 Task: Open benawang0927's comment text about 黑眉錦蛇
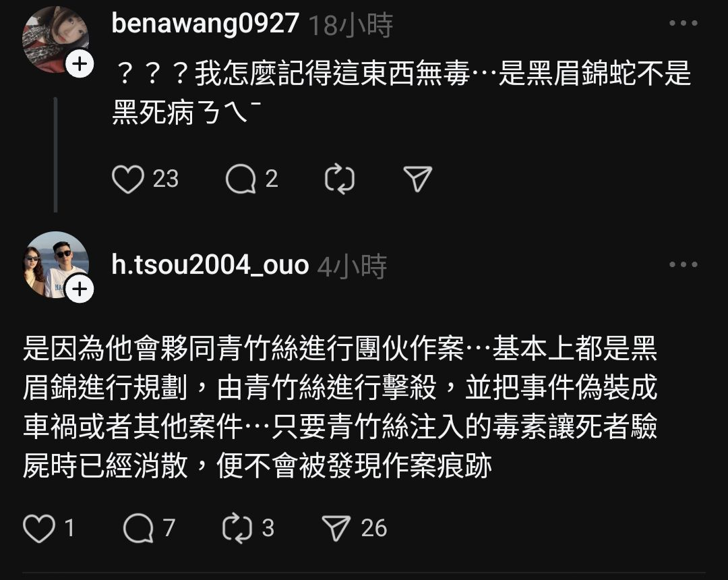402,93
